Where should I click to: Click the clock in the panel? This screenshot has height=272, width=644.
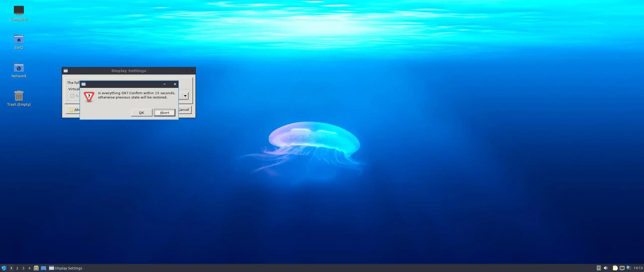click(x=638, y=268)
